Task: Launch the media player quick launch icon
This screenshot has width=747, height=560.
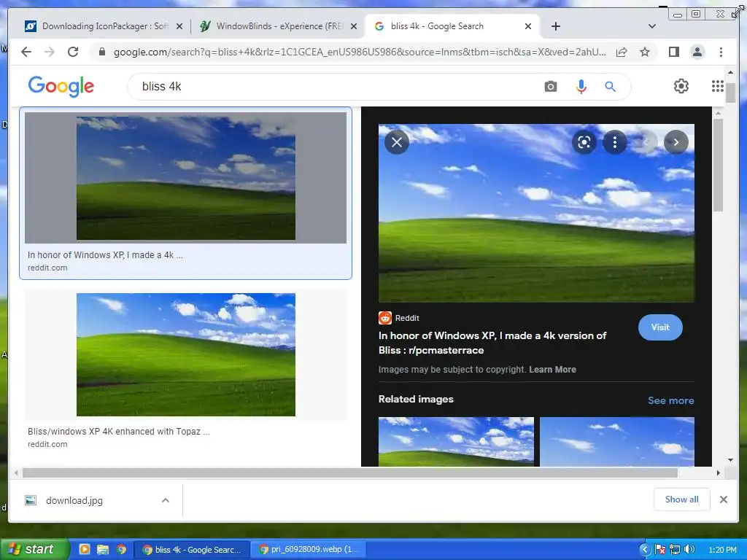Action: coord(85,549)
